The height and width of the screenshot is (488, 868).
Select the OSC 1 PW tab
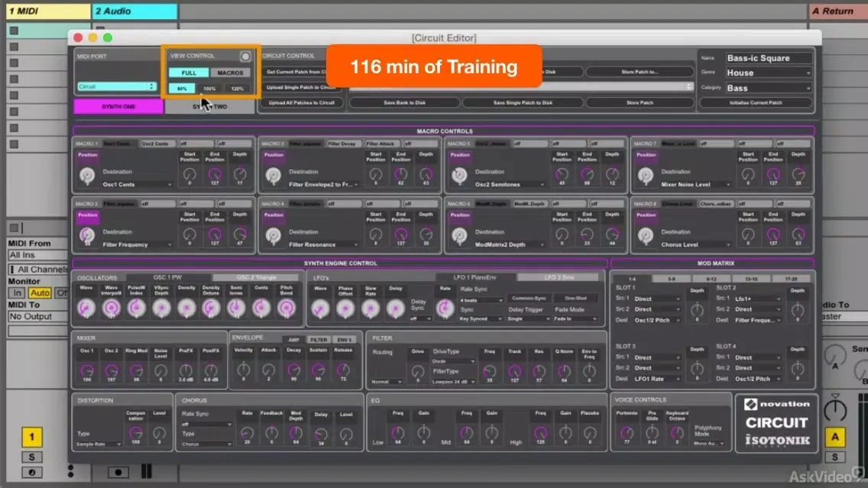click(x=168, y=277)
